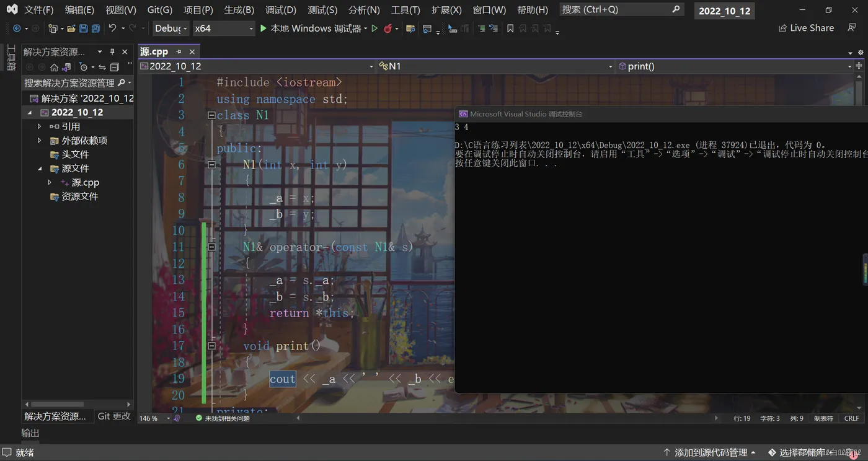This screenshot has height=461, width=868.
Task: Switch views icon in Solution Explorer toolbar
Action: click(x=66, y=67)
